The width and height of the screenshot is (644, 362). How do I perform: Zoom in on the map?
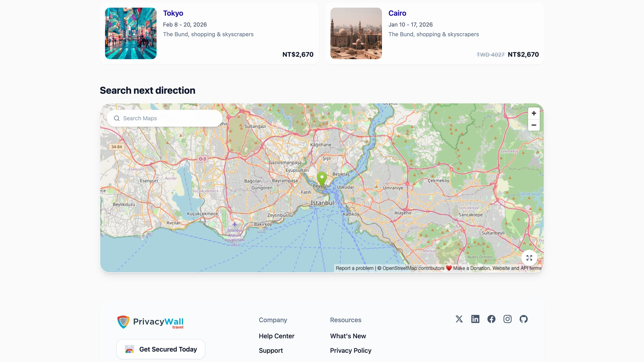(x=534, y=113)
